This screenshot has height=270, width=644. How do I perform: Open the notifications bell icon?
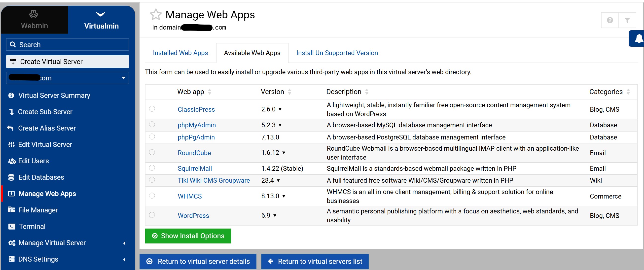638,38
